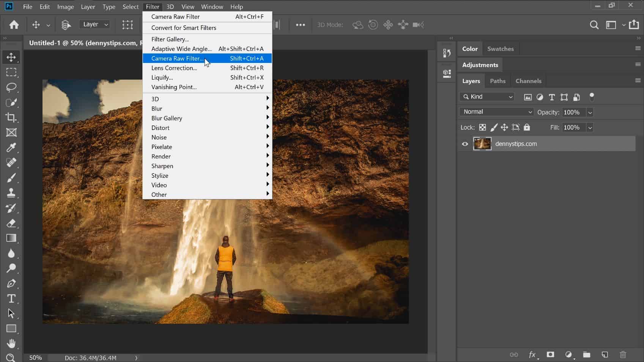Select the dennystips.com layer thumbnail

tap(482, 144)
